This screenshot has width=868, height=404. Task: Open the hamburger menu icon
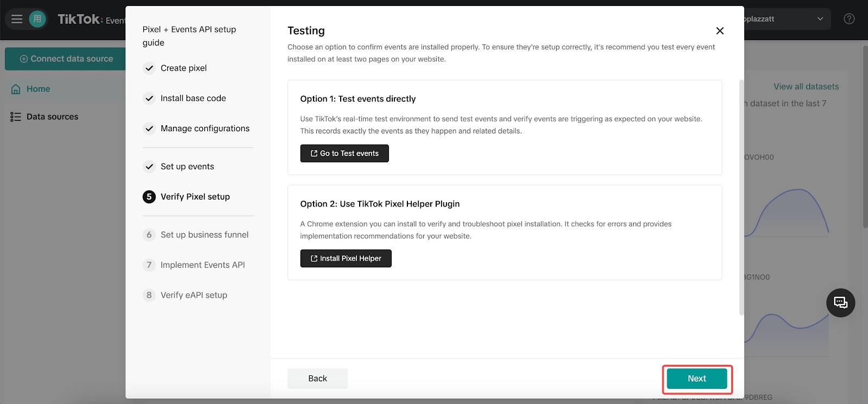pos(17,20)
